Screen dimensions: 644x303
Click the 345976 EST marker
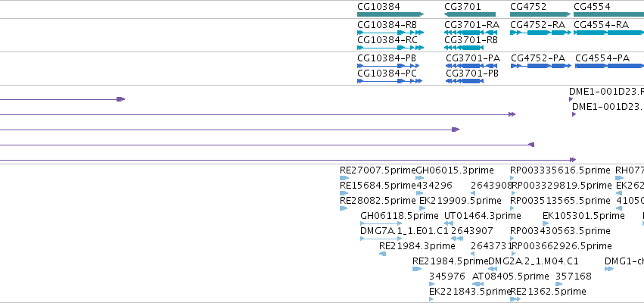click(x=431, y=284)
